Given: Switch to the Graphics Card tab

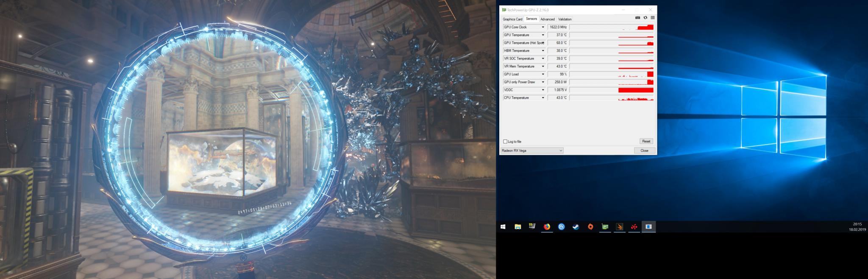Looking at the screenshot, I should [512, 19].
